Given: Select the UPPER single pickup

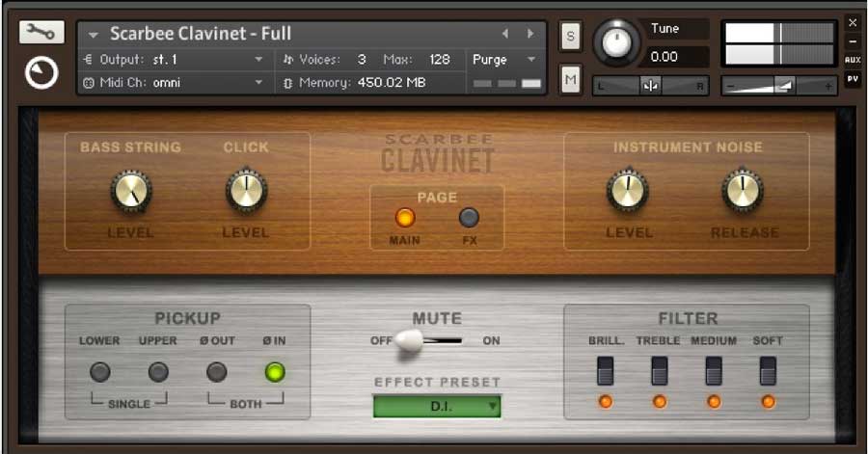Looking at the screenshot, I should tap(158, 372).
